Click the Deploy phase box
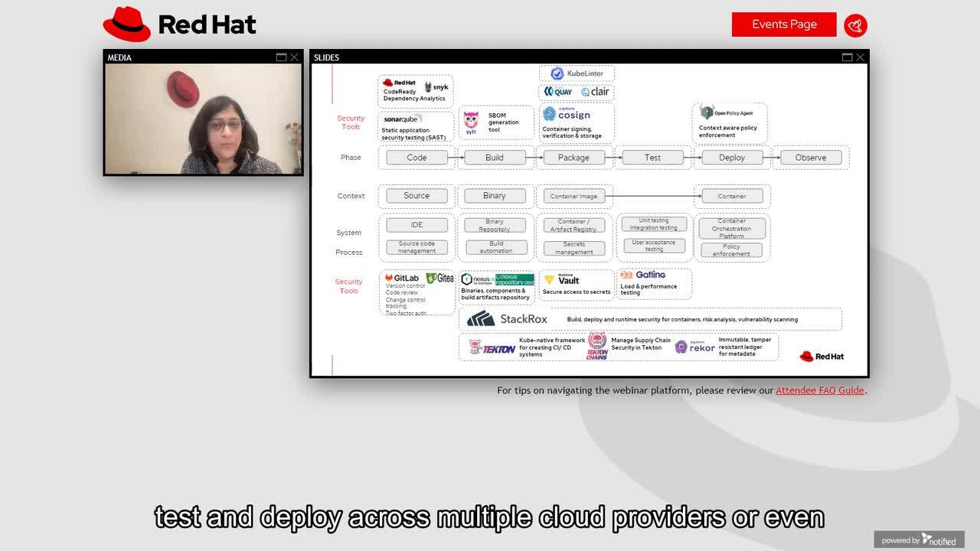The width and height of the screenshot is (980, 551). (x=731, y=158)
